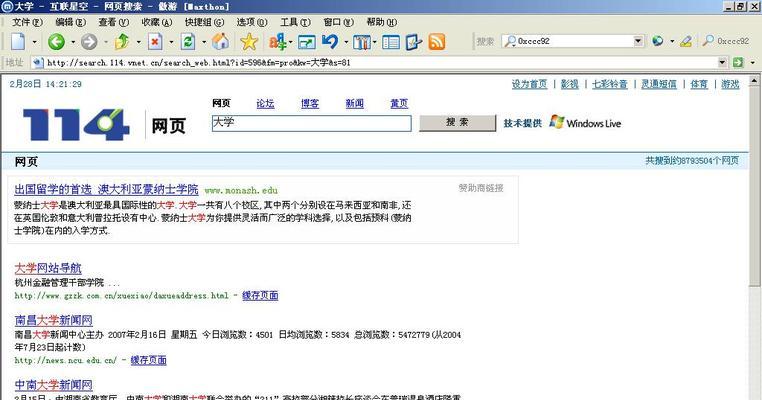Open the 选项(O) menu

point(252,22)
